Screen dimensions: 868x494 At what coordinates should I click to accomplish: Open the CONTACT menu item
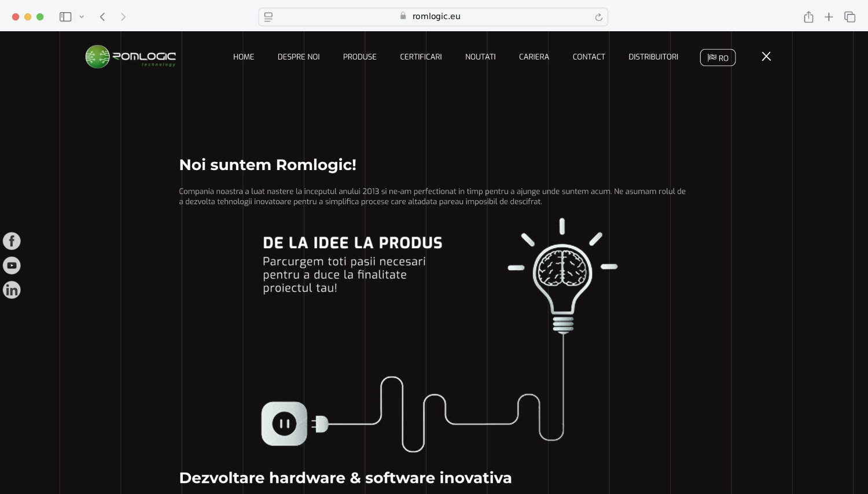pyautogui.click(x=589, y=57)
